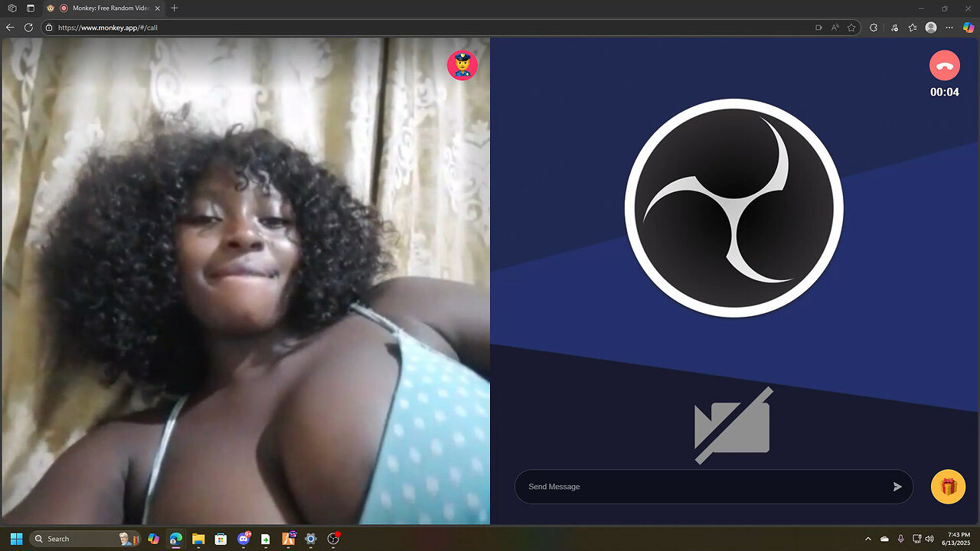Open the tab actions menu
The width and height of the screenshot is (980, 551).
click(31, 8)
